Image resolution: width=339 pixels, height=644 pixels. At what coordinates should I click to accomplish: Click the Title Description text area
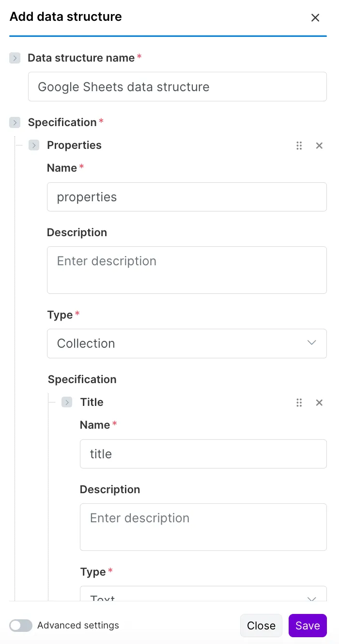tap(203, 527)
